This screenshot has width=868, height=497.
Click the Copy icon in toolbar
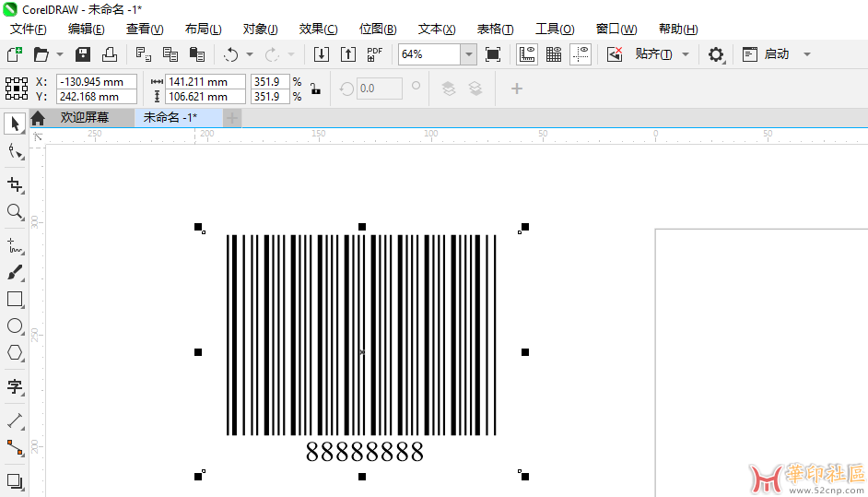tap(170, 54)
